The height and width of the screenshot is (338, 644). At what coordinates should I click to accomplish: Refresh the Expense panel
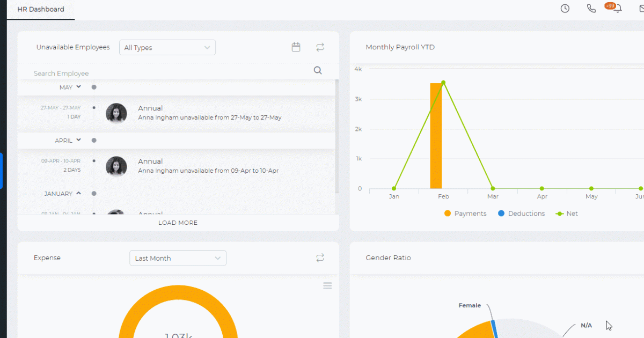click(x=320, y=258)
